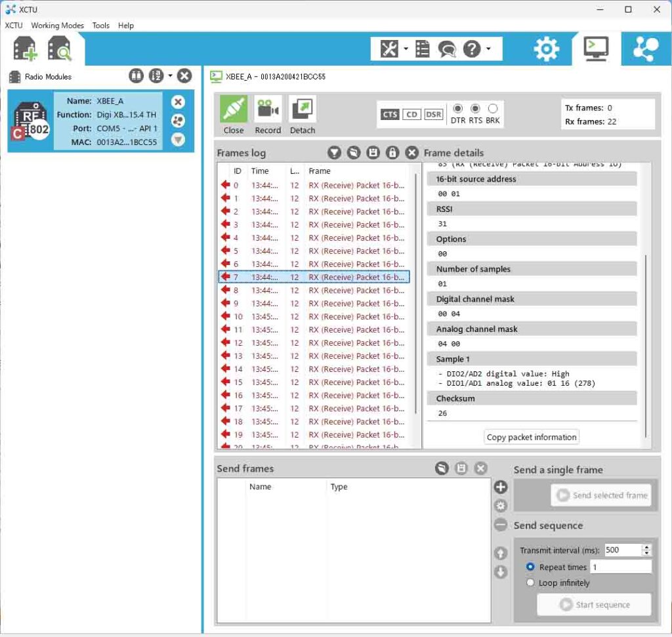Select the XBEE_A radio module card
Image resolution: width=672 pixels, height=637 pixels.
(x=100, y=121)
